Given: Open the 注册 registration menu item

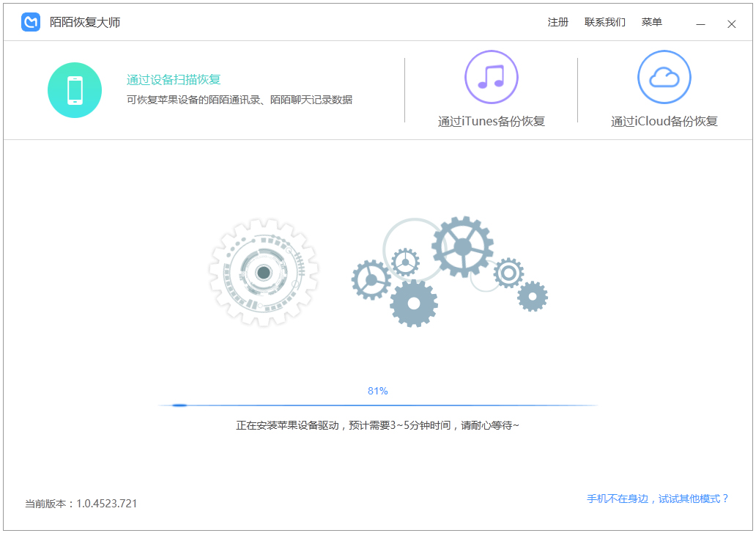Looking at the screenshot, I should (558, 22).
